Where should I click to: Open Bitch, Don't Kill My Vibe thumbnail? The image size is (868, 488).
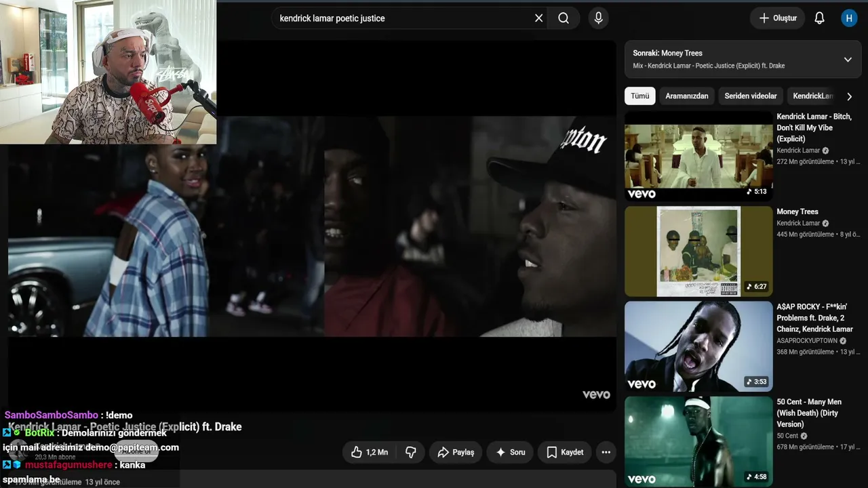698,157
